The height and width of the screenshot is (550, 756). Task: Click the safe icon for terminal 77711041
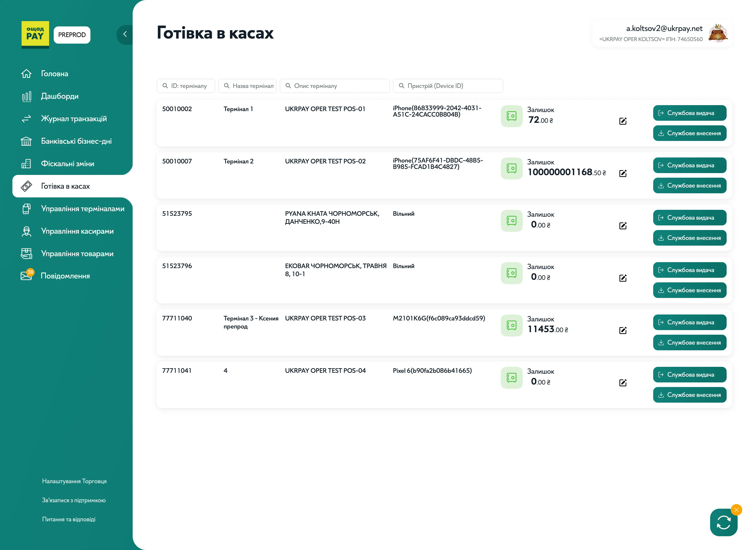click(x=511, y=378)
